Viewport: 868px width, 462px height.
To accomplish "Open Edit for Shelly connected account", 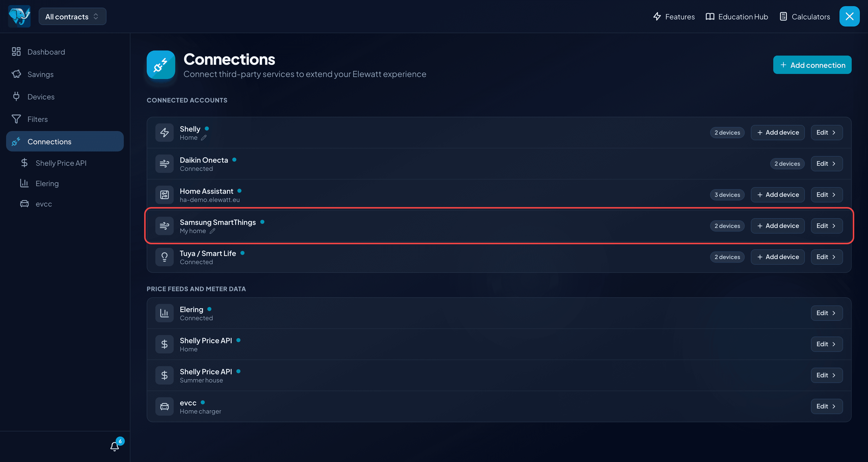I will tap(826, 133).
